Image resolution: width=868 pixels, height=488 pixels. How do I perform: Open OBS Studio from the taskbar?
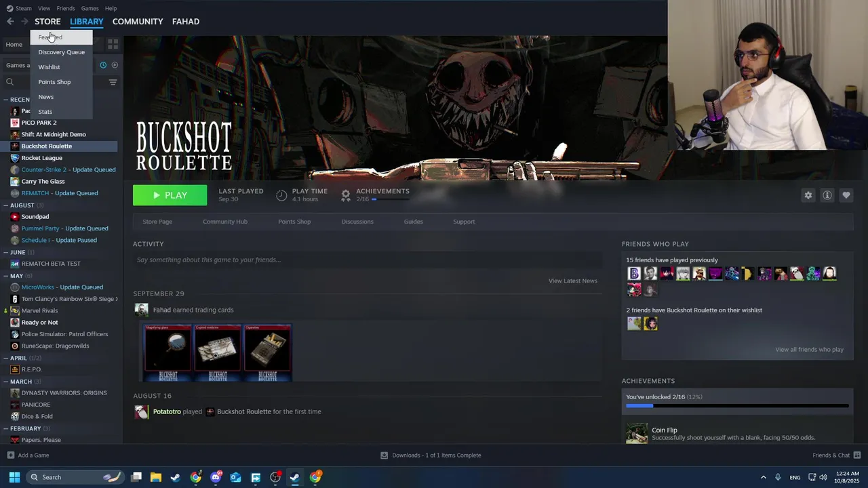click(x=275, y=477)
